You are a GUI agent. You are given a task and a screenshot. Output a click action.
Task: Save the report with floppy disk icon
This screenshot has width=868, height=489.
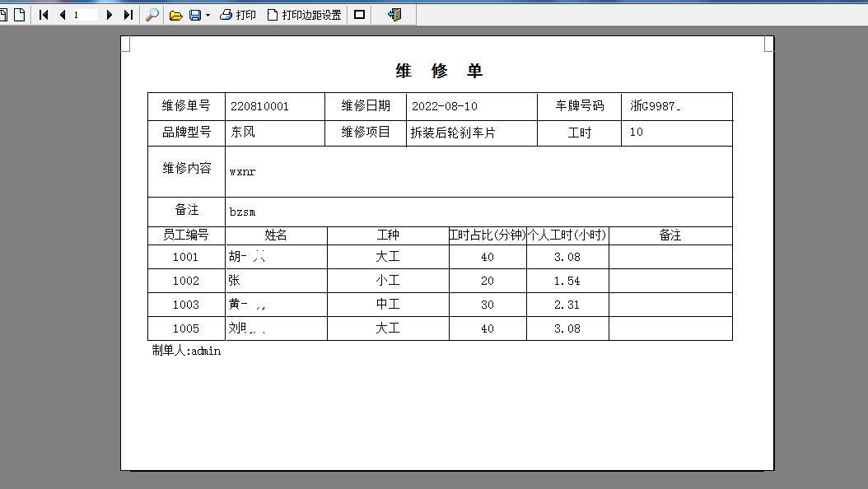pyautogui.click(x=195, y=16)
